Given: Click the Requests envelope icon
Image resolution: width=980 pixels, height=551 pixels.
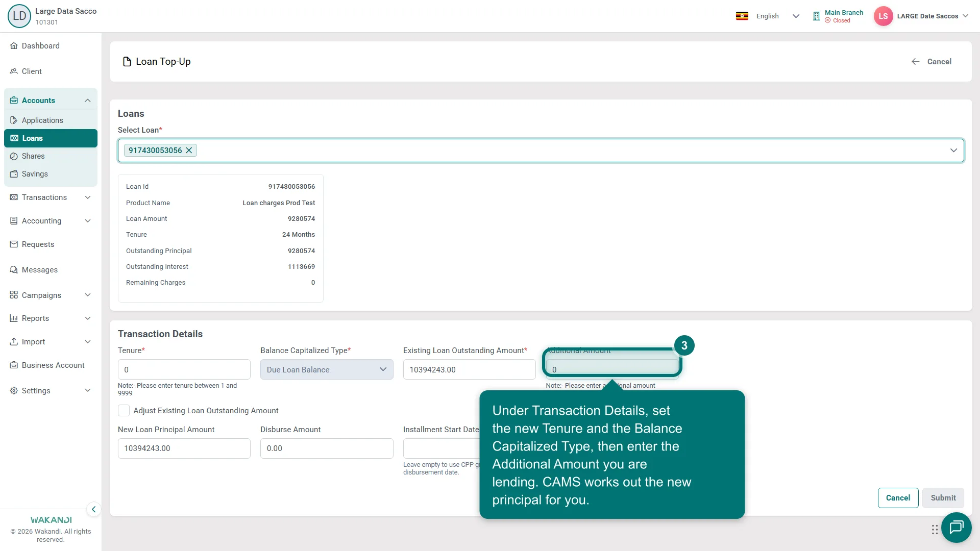Looking at the screenshot, I should (14, 244).
